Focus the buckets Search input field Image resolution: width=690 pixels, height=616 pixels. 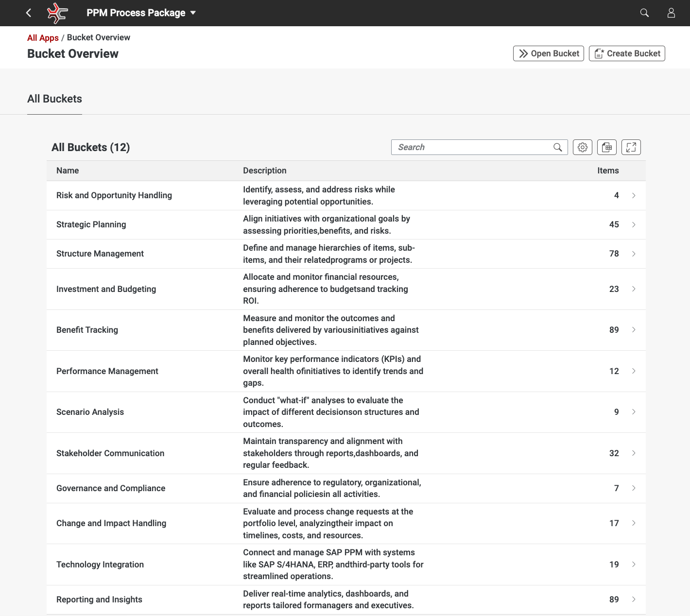tap(471, 147)
